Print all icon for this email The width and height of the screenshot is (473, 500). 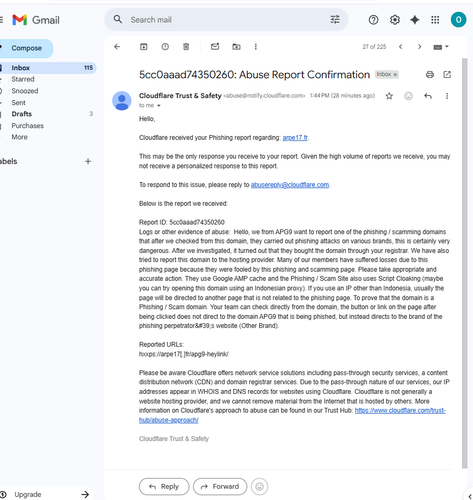(x=430, y=75)
